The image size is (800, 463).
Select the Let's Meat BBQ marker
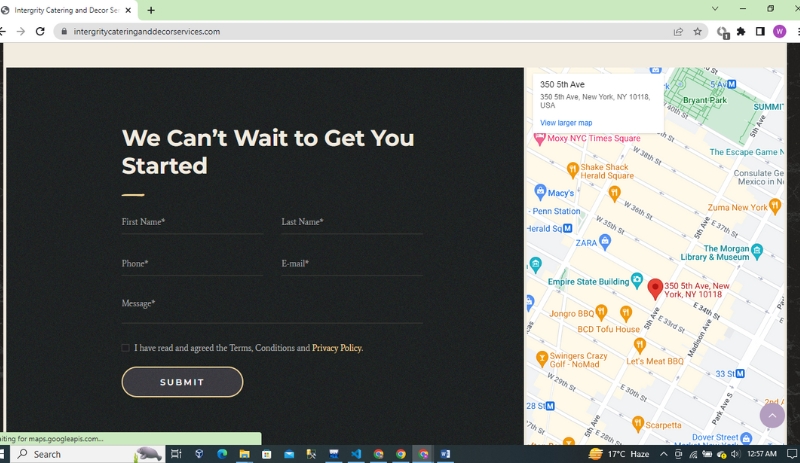[640, 346]
